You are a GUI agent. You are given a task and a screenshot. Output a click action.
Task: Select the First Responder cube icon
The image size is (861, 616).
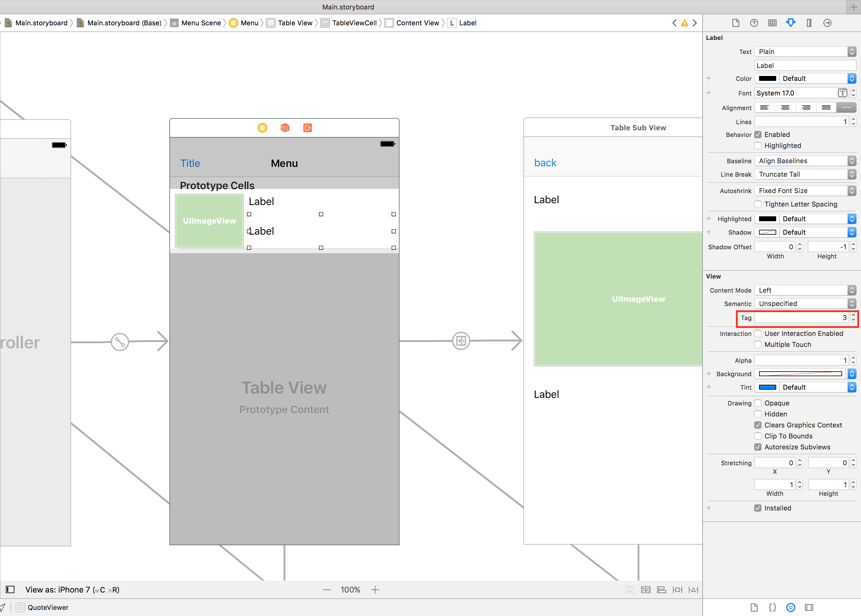coord(285,128)
